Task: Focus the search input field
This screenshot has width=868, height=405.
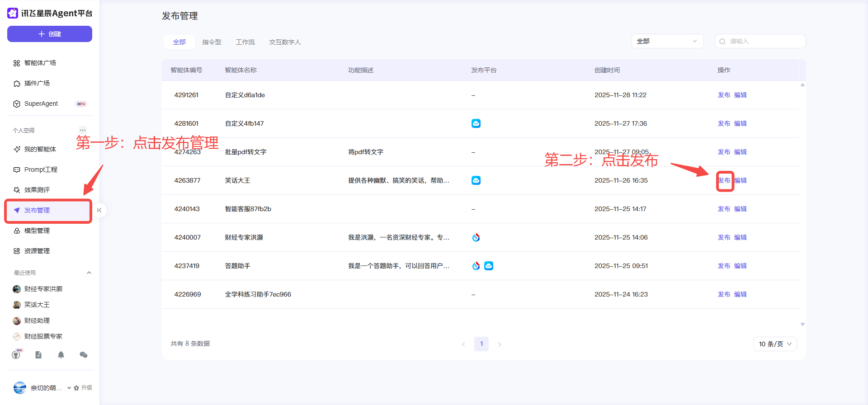Action: tap(765, 41)
